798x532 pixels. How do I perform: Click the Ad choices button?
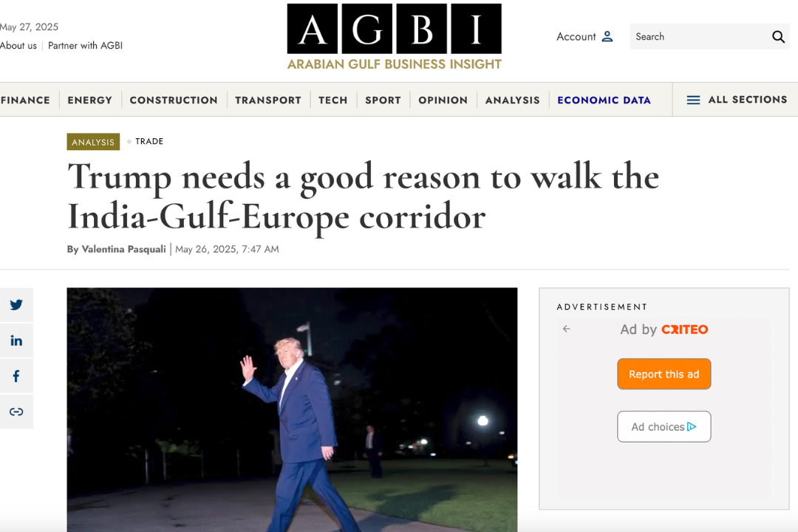664,426
